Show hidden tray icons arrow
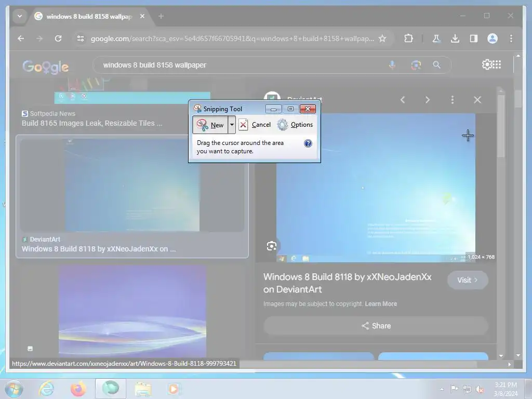Viewport: 532px width, 399px height. (x=442, y=389)
